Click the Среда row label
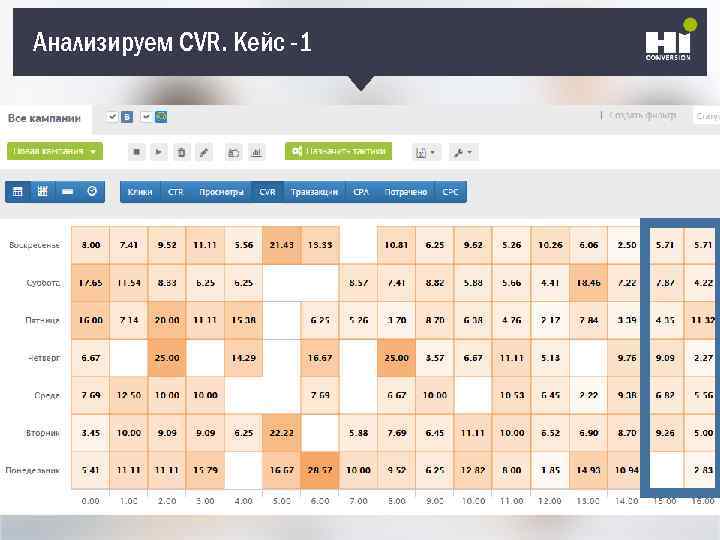Image resolution: width=720 pixels, height=540 pixels. coord(47,395)
